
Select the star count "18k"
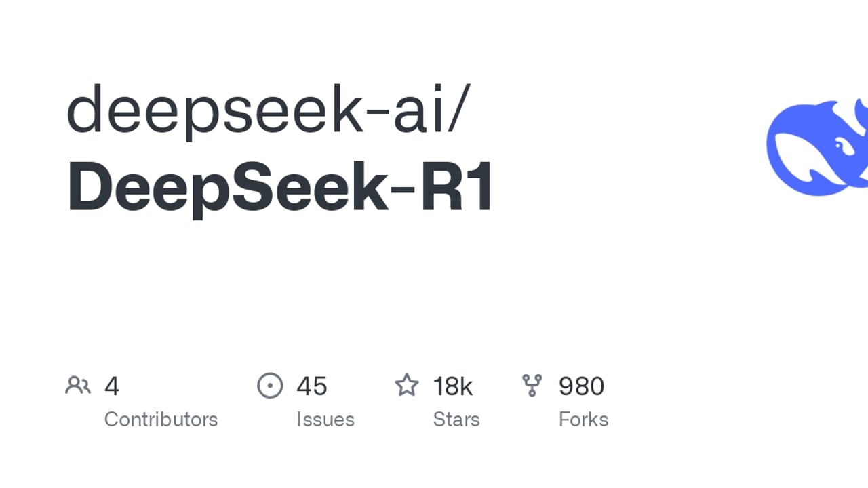453,386
